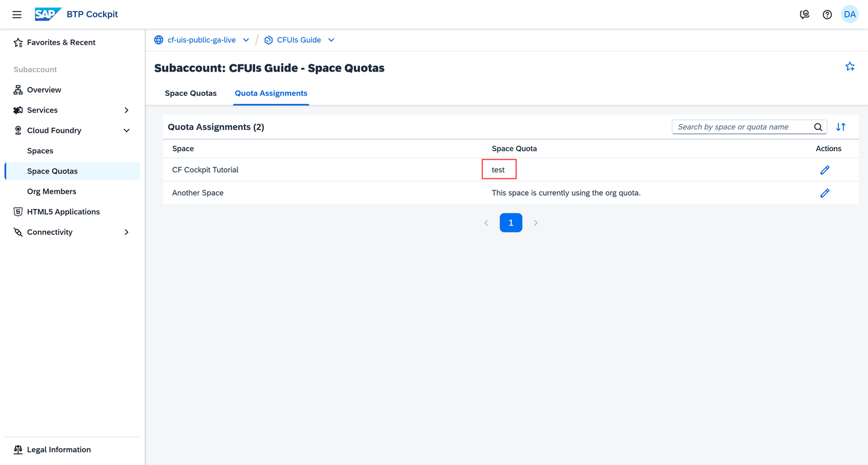Open the cf-uis-public-ga-live dropdown arrow
Viewport: 868px width, 465px height.
tap(246, 40)
